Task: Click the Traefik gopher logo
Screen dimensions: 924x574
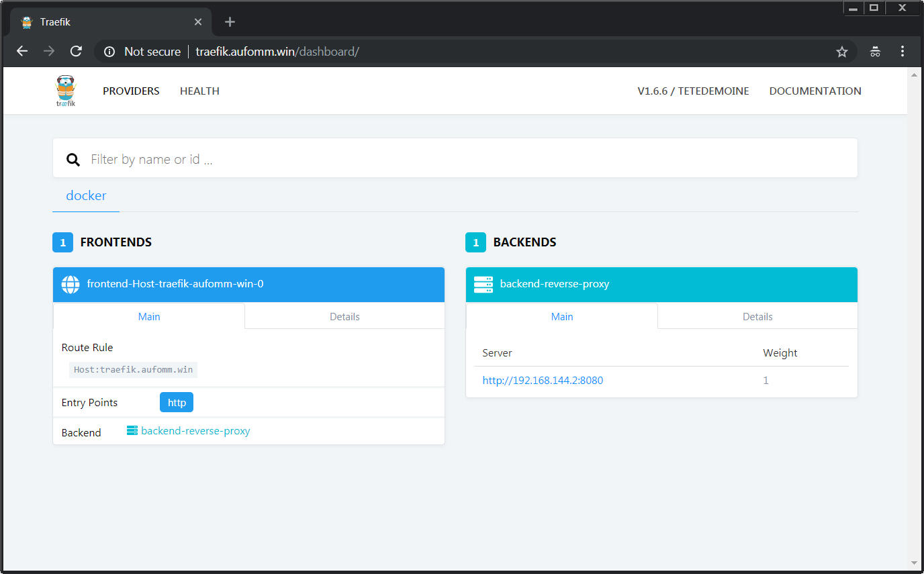Action: [66, 91]
